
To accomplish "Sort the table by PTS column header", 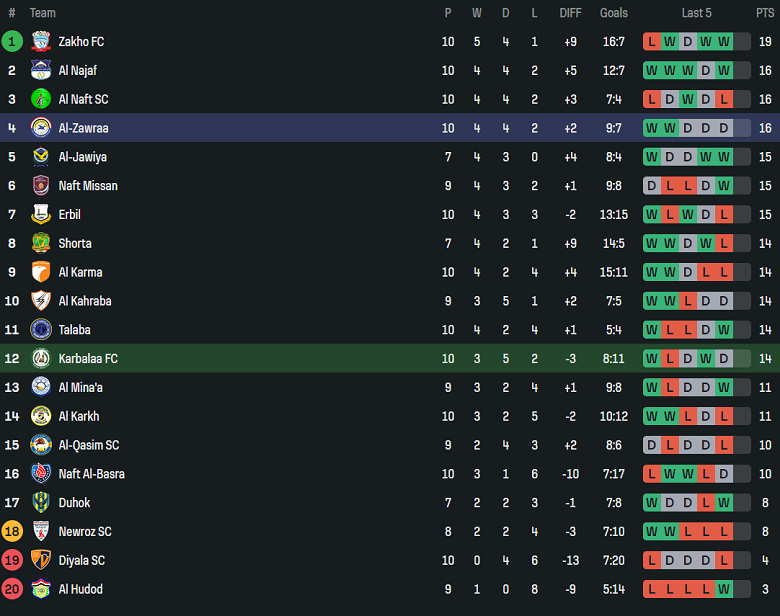I will pyautogui.click(x=764, y=13).
